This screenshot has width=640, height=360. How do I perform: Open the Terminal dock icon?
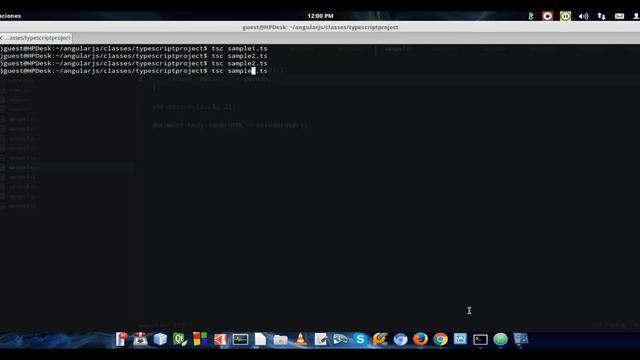[x=480, y=340]
